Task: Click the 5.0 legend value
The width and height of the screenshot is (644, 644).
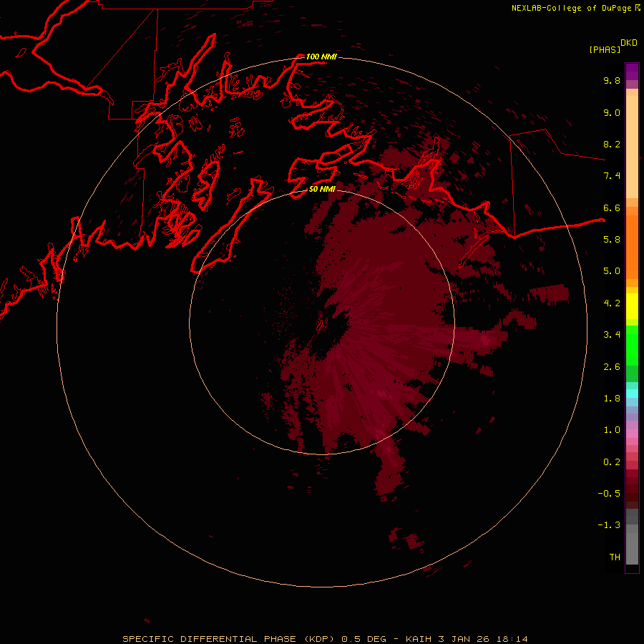Action: [x=612, y=271]
